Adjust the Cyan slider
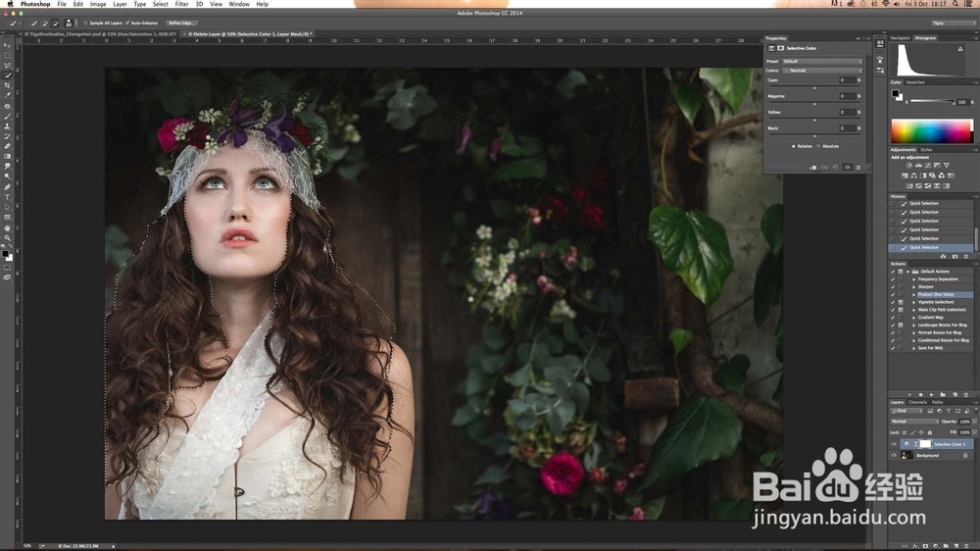Screen dimensions: 980x551 pyautogui.click(x=814, y=87)
